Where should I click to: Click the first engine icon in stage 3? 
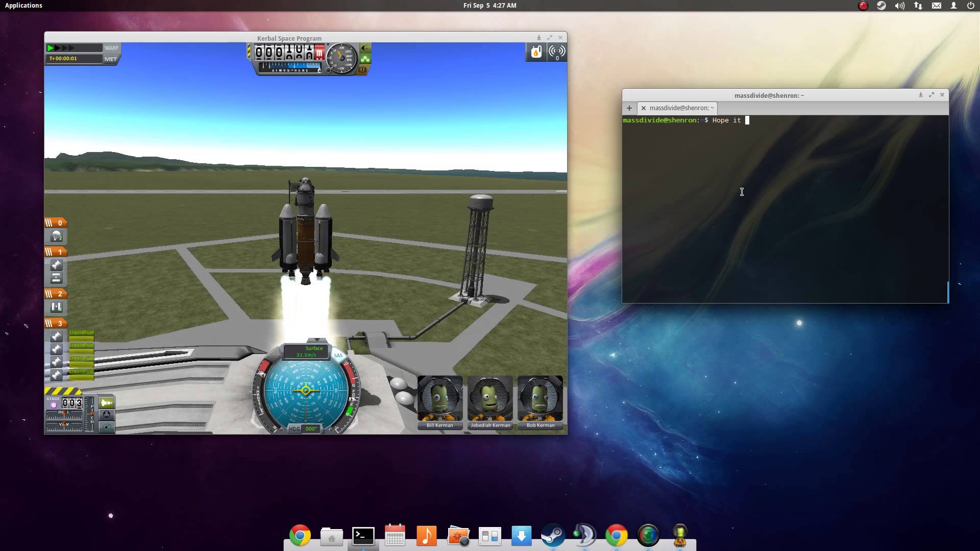(x=56, y=336)
